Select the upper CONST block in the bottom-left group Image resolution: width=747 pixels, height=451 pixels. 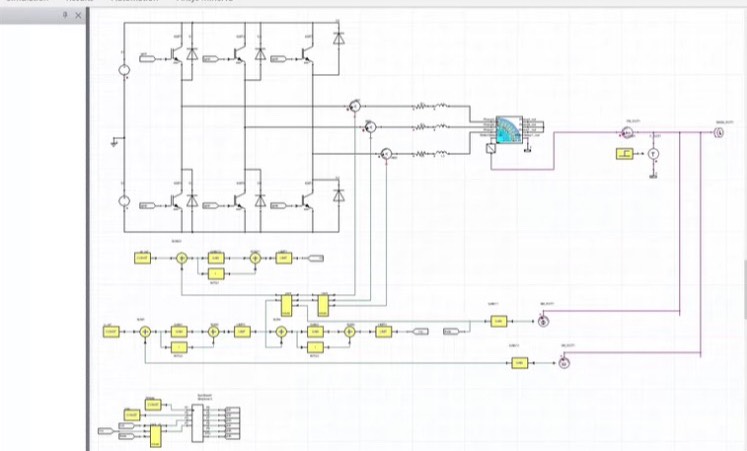coord(153,405)
